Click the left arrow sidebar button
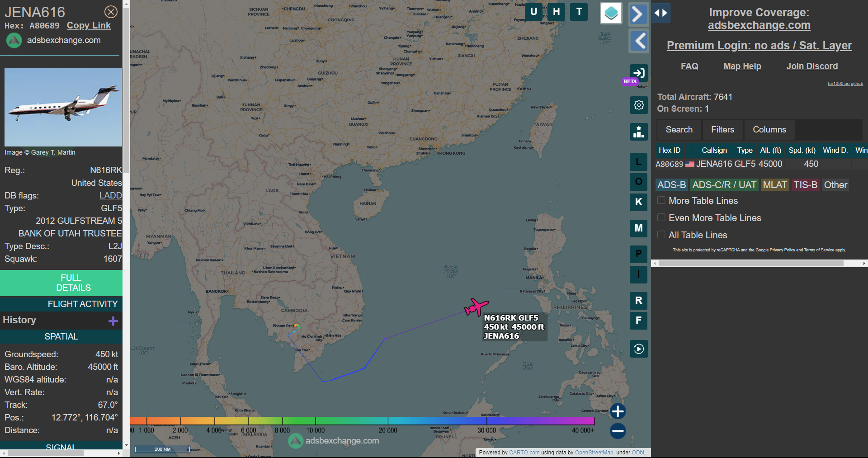Screen dimensions: 868x458 click(x=639, y=41)
